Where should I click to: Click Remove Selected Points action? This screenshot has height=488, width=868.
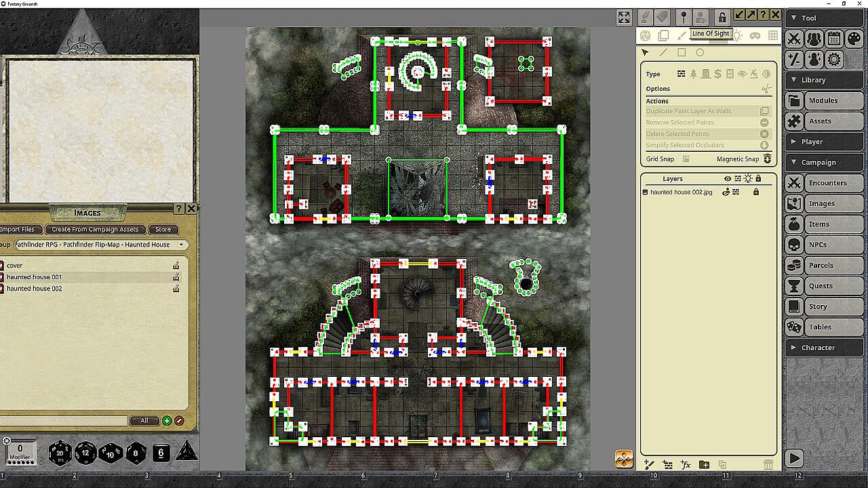[x=708, y=123]
